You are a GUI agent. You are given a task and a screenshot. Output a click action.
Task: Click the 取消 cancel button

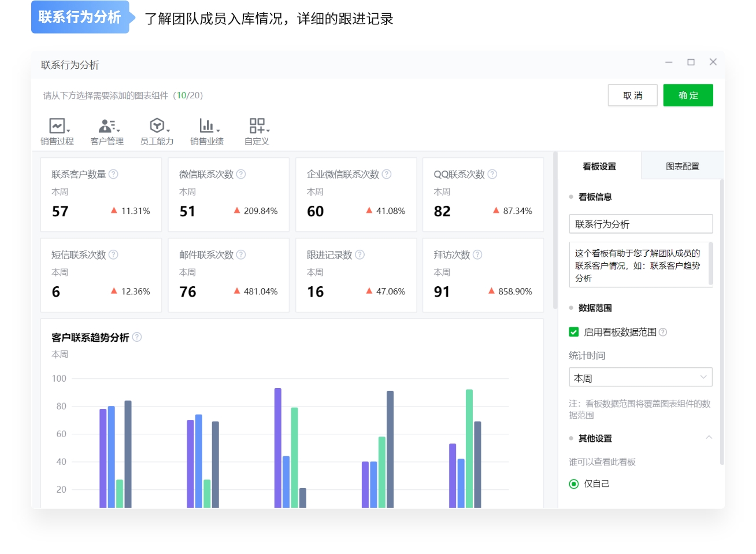coord(632,95)
